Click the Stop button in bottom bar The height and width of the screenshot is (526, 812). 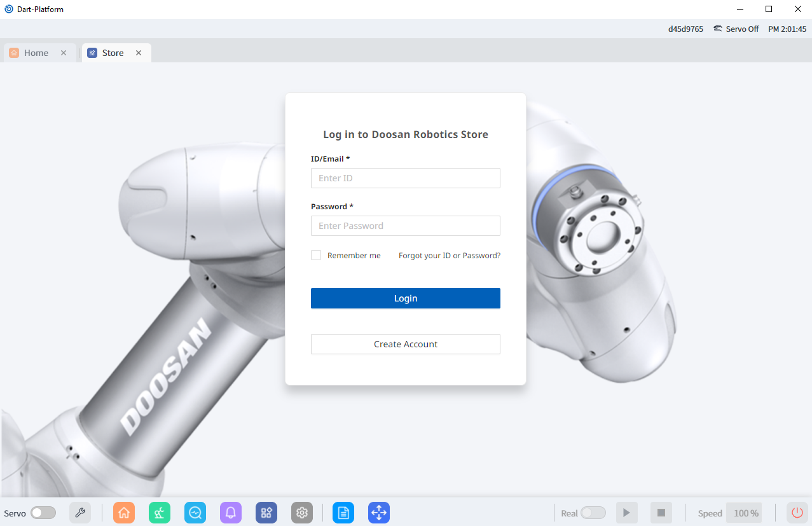point(661,513)
